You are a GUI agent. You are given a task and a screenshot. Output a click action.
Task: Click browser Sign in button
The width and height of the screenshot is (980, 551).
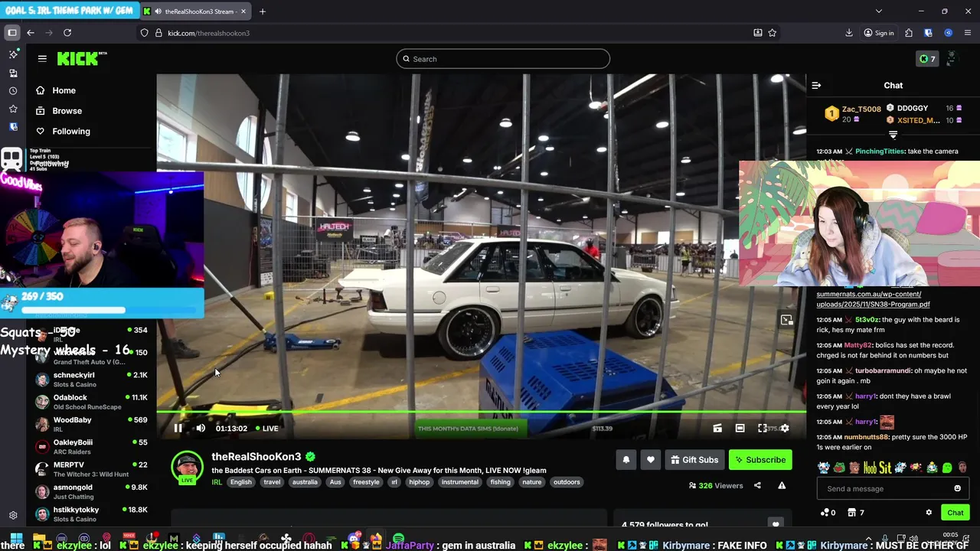point(879,33)
